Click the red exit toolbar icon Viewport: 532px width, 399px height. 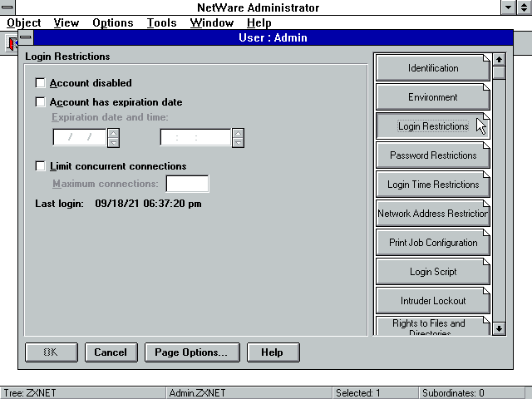pyautogui.click(x=12, y=43)
